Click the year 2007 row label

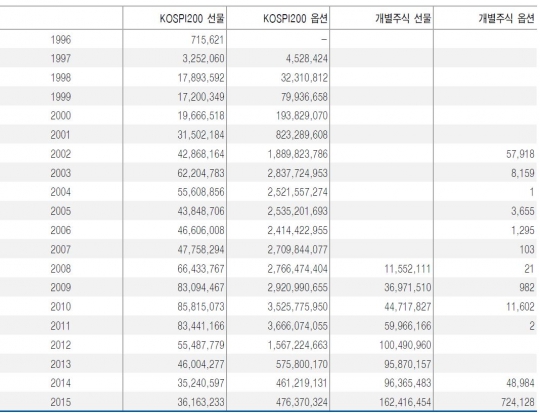click(61, 250)
